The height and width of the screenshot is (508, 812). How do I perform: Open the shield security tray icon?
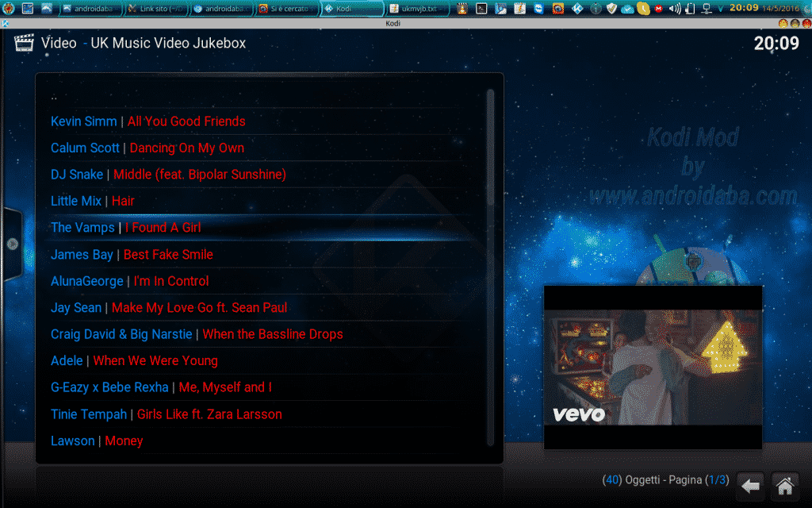tap(611, 8)
